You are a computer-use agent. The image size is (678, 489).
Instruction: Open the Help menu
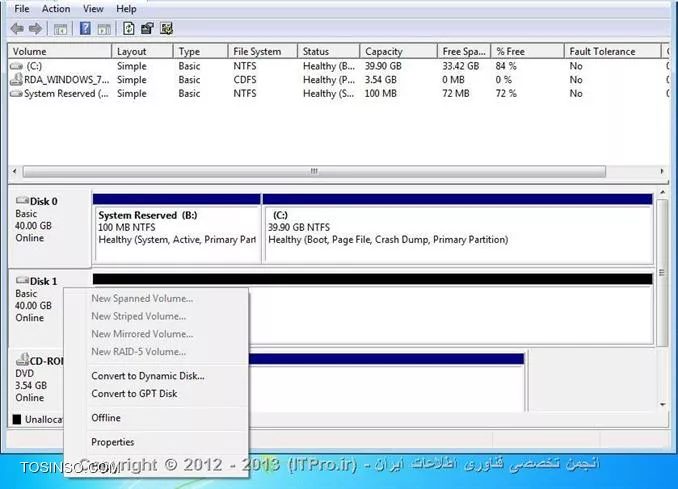coord(126,9)
